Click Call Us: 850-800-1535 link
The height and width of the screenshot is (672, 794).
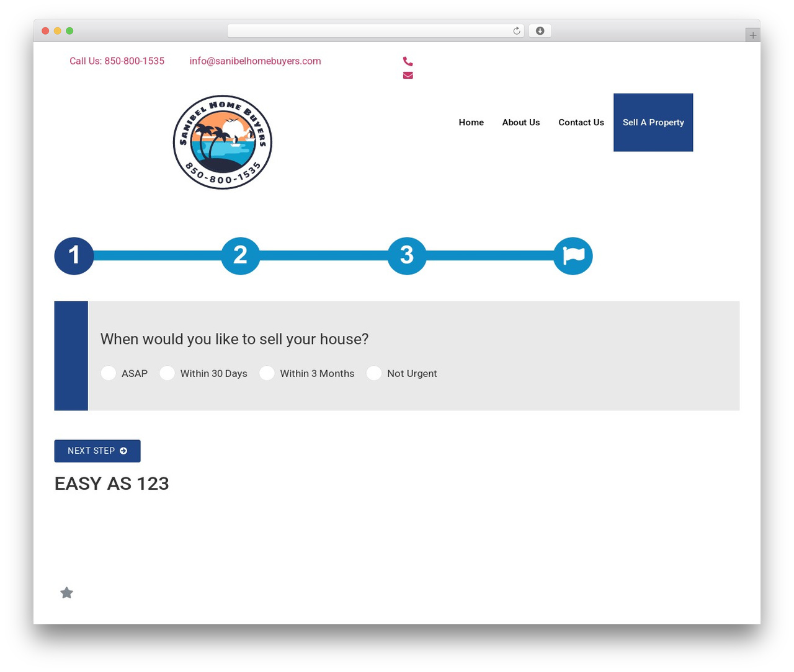117,61
